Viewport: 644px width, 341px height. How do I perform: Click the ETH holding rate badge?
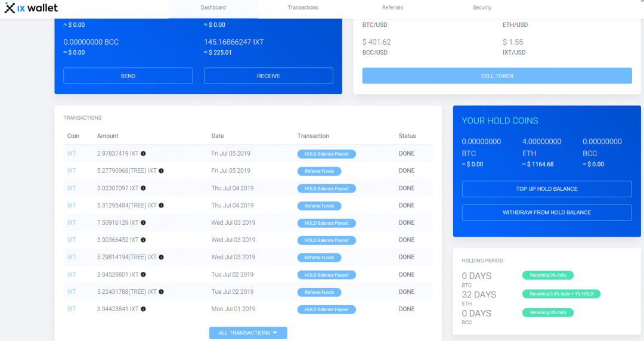click(x=561, y=294)
